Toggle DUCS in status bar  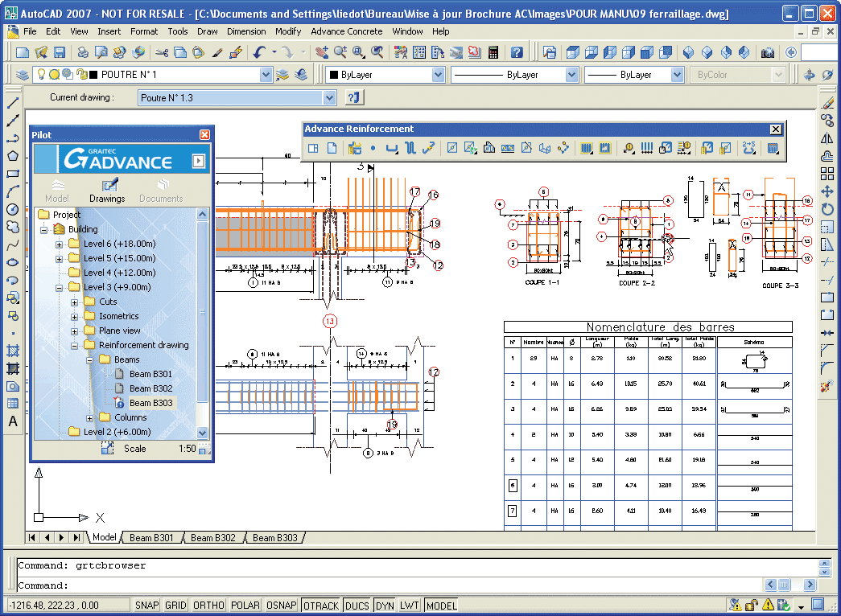(357, 606)
